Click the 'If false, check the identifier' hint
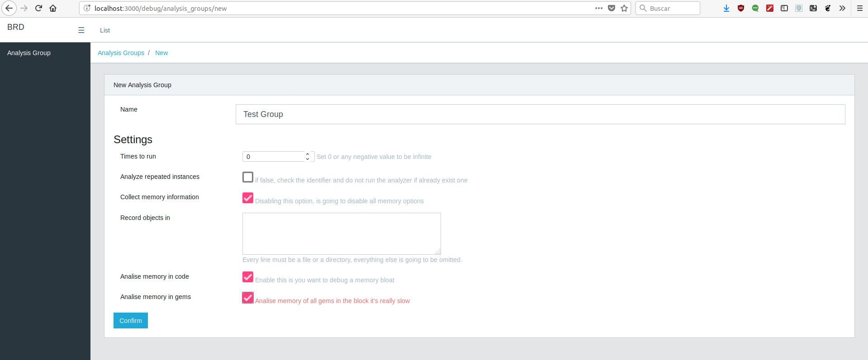The image size is (868, 360). [361, 180]
